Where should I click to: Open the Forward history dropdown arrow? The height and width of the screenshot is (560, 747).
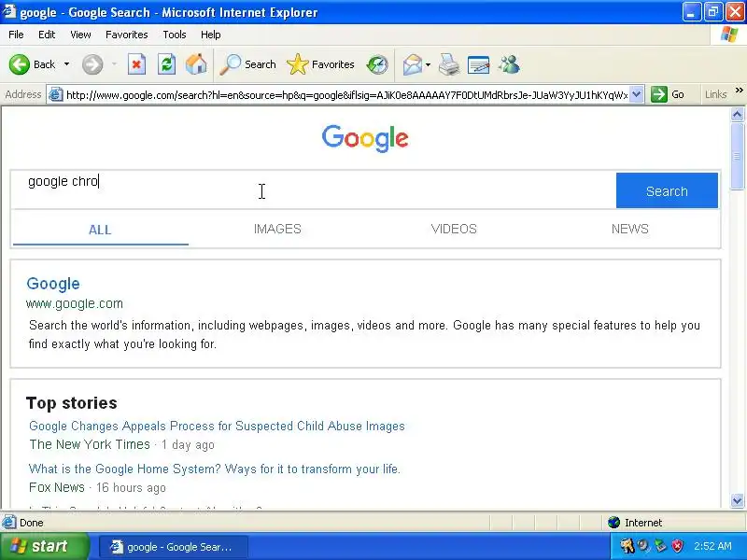coord(114,64)
